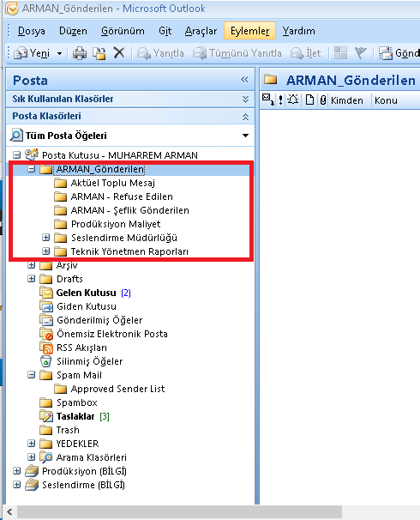
Task: Select ARMAN - Refuse Edilen folder
Action: click(x=122, y=197)
